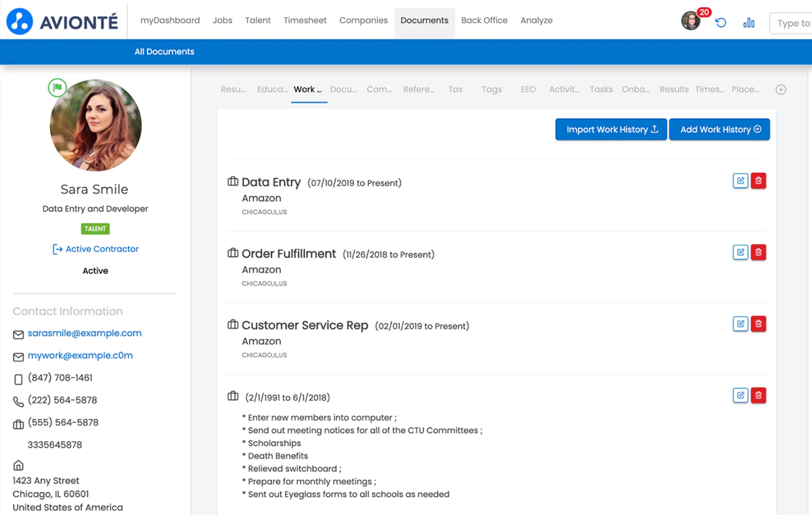Delete the 2/1/1991 to 6/1/2018 entry
812x515 pixels.
[759, 395]
